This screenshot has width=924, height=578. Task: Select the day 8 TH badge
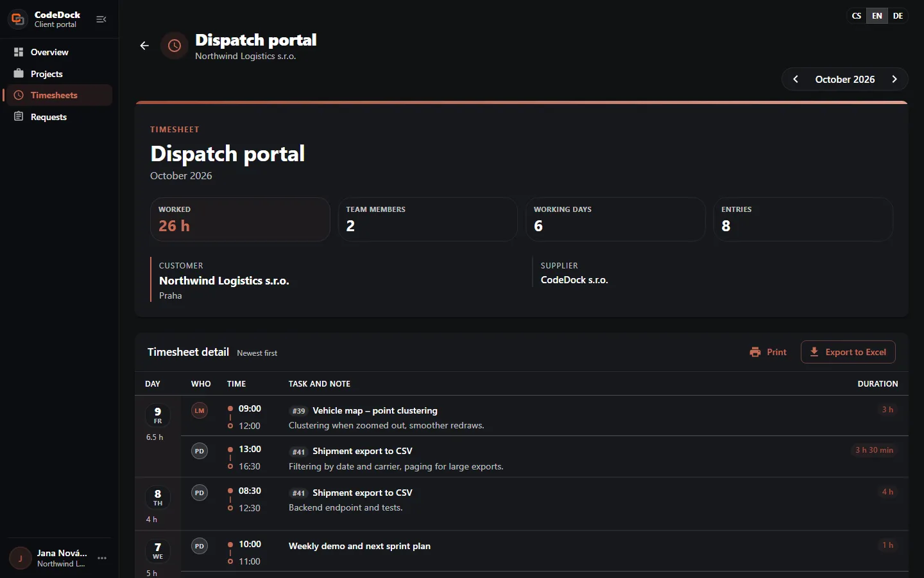coord(158,498)
